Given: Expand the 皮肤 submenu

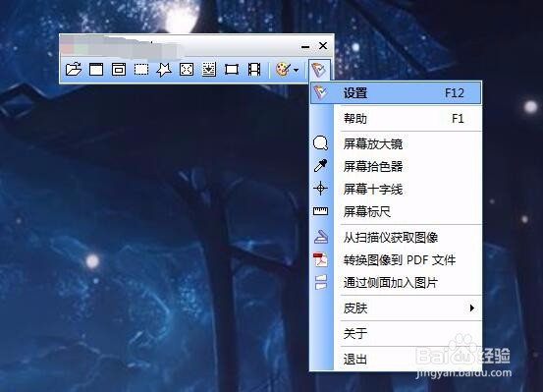Looking at the screenshot, I should [x=396, y=308].
